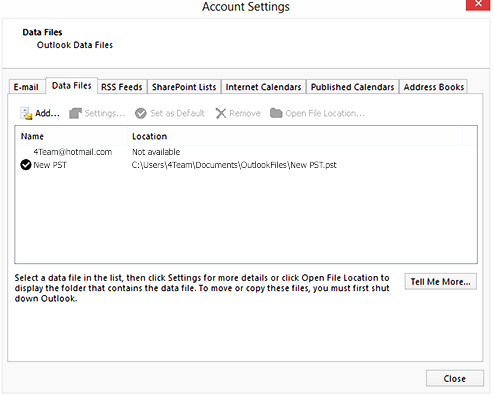Switch to the Published Calendars tab
Image resolution: width=494 pixels, height=396 pixels.
pyautogui.click(x=352, y=87)
